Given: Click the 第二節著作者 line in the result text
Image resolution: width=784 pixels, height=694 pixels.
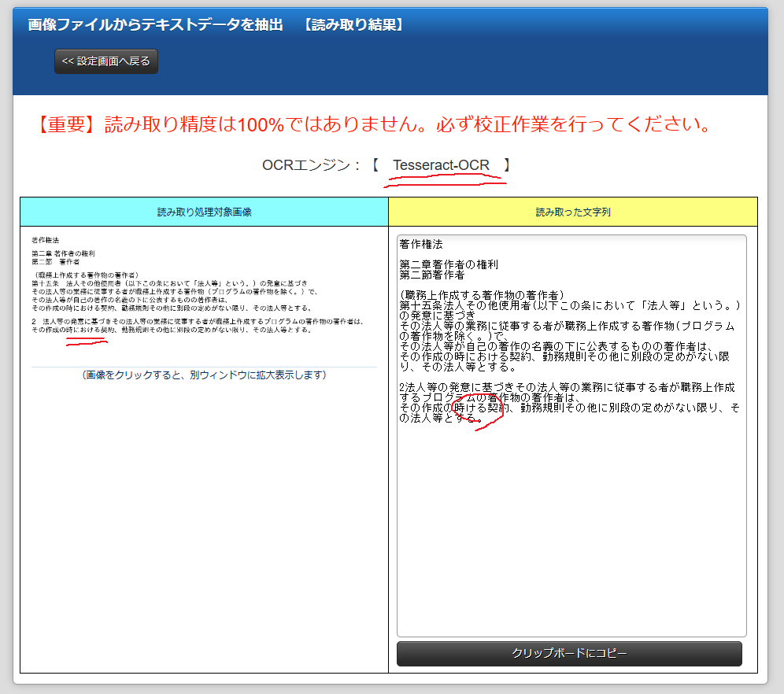Looking at the screenshot, I should [x=432, y=275].
